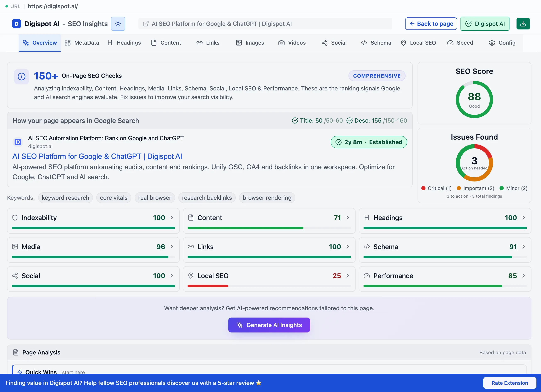The height and width of the screenshot is (392, 541).
Task: Expand the Headings score card chevron
Action: [x=523, y=217]
